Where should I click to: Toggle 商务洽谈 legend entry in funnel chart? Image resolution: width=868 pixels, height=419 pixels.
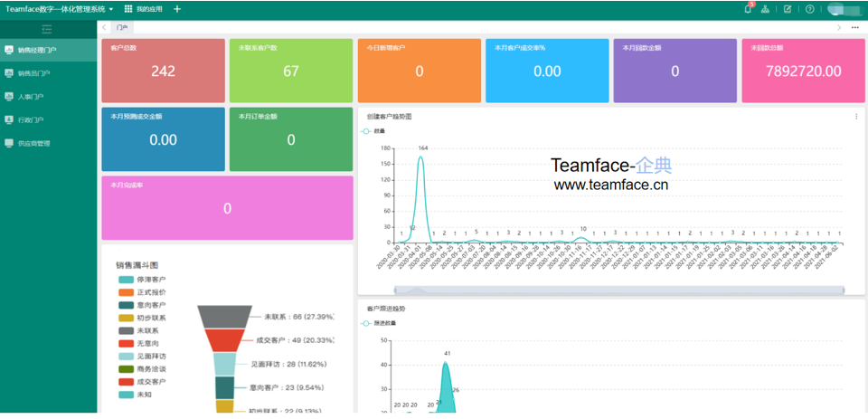pos(142,369)
